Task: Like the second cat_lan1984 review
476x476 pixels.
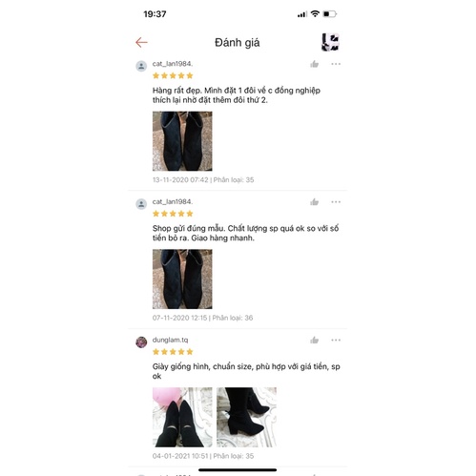Action: [314, 202]
